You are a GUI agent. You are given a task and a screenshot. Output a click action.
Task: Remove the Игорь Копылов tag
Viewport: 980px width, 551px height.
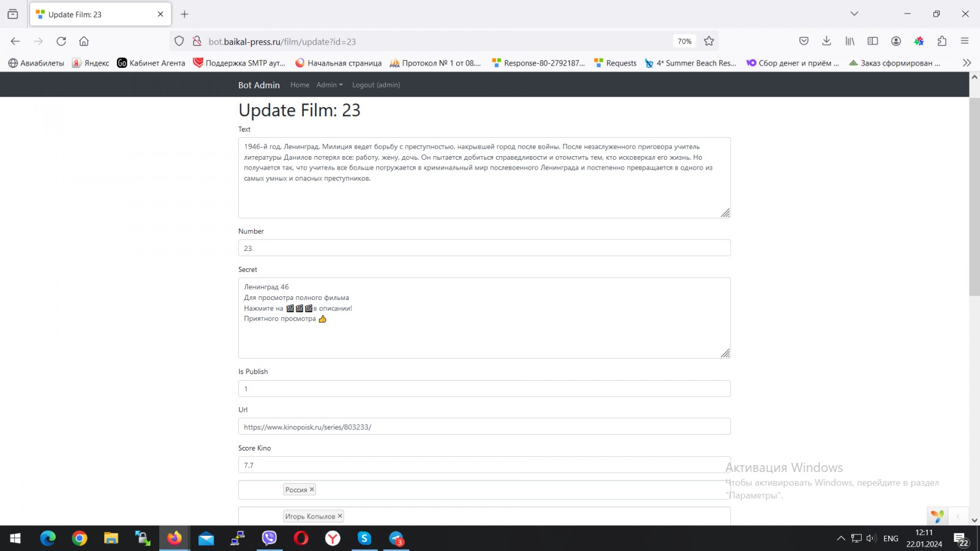coord(340,515)
